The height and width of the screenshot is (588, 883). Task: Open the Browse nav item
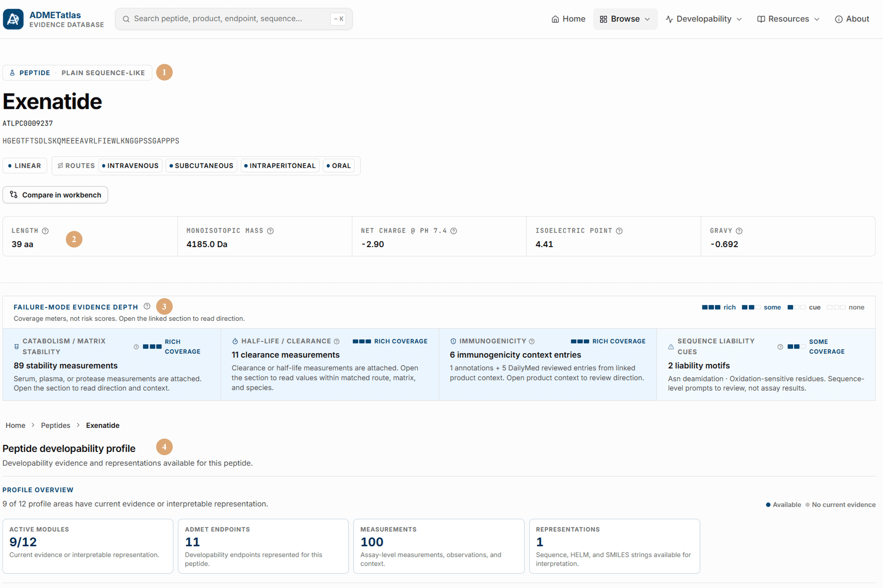[625, 19]
